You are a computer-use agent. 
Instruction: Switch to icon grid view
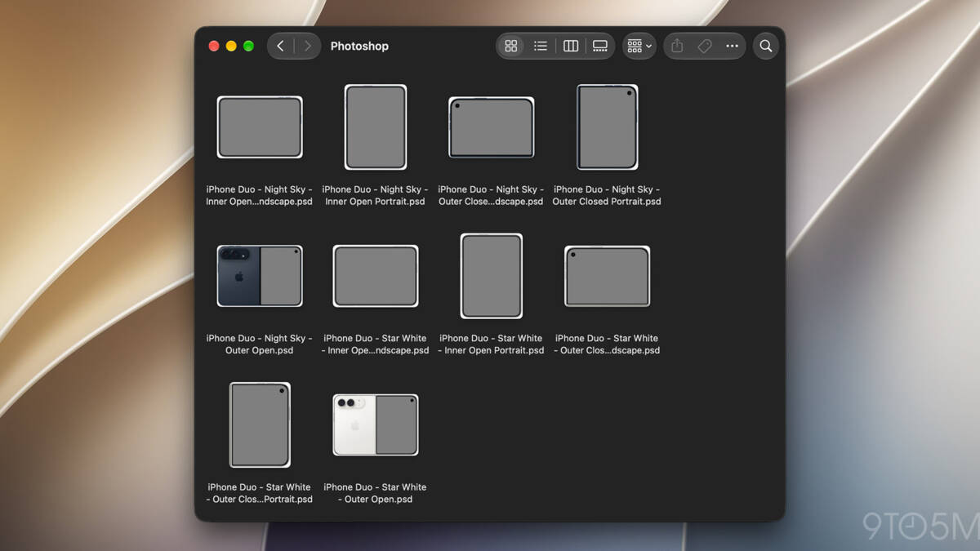[511, 47]
